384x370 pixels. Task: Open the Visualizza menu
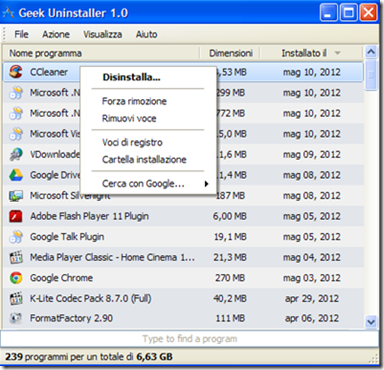click(x=102, y=34)
